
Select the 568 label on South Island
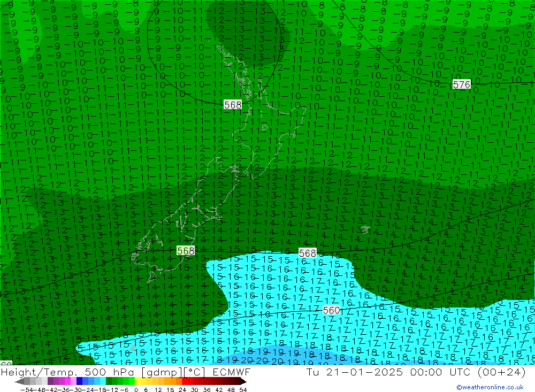click(x=186, y=251)
